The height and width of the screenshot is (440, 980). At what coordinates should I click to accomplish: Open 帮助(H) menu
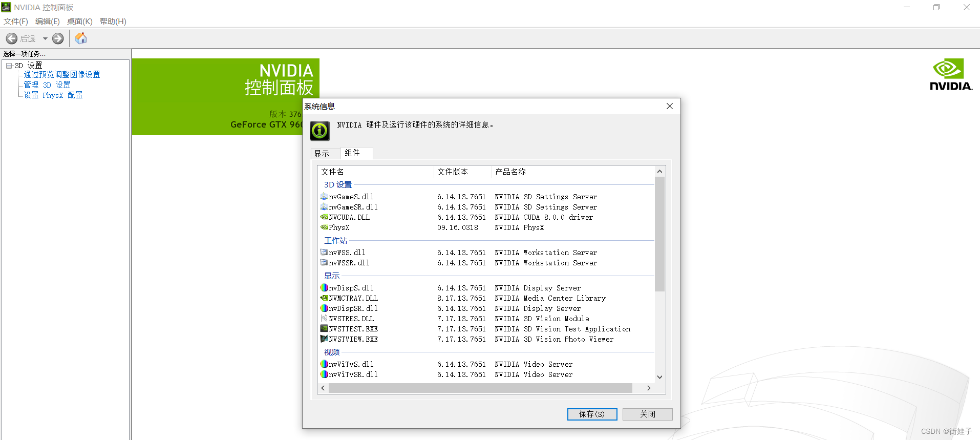[113, 22]
